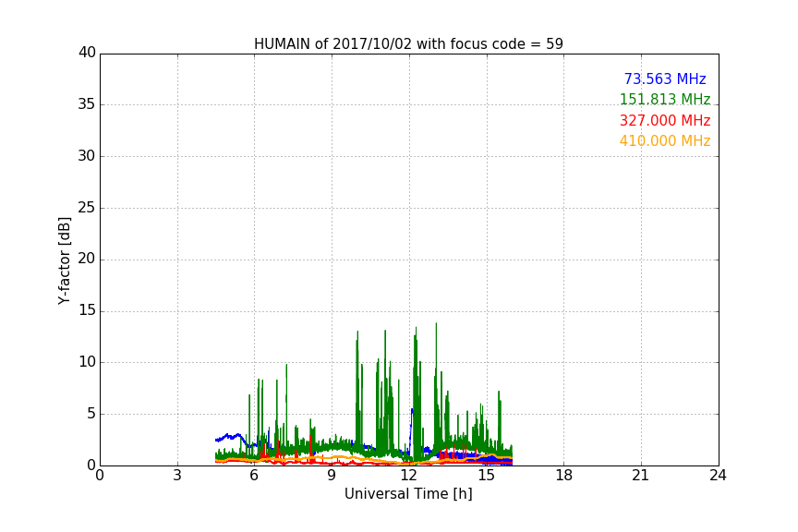
Task: Click the y-axis tick value 40
Action: (87, 53)
